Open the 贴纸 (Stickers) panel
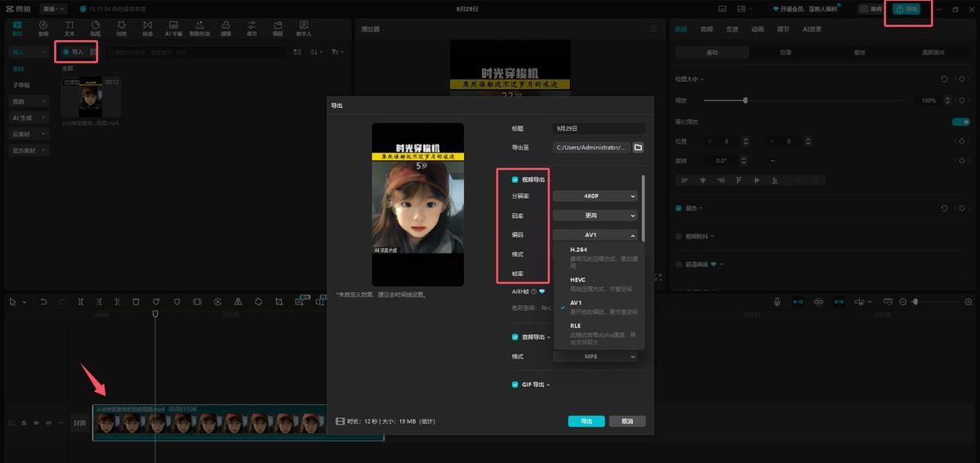 (96, 29)
